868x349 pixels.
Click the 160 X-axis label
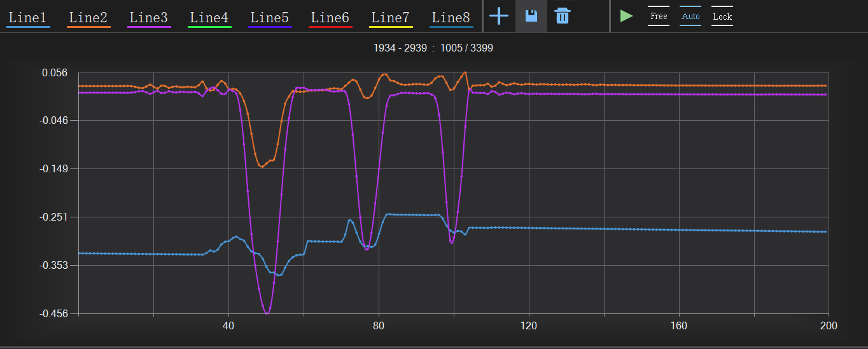point(679,325)
